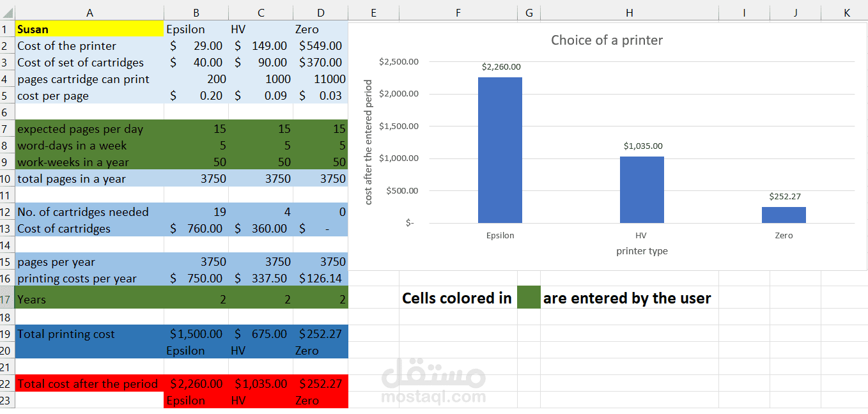Select cell showing 11000 pages

[320, 79]
